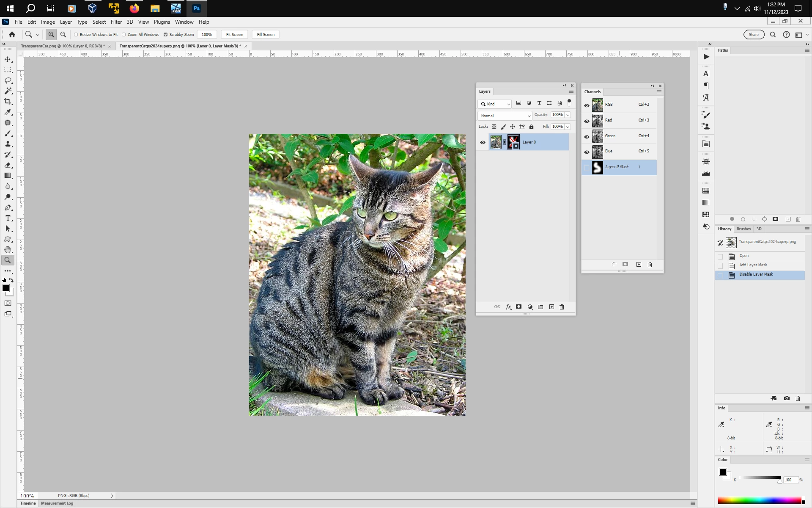Screen dimensions: 812x508
Task: Select the Magic Wand tool
Action: pyautogui.click(x=8, y=91)
